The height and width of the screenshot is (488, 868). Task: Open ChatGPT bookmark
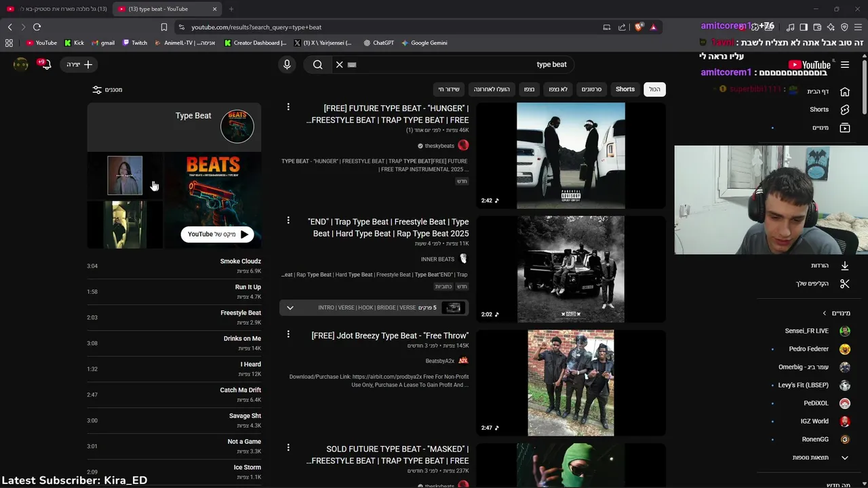(x=378, y=43)
